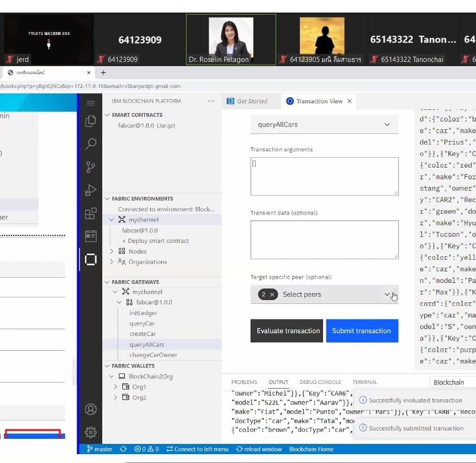The height and width of the screenshot is (463, 476).
Task: Open the Source Control branch icon
Action: pos(91,167)
